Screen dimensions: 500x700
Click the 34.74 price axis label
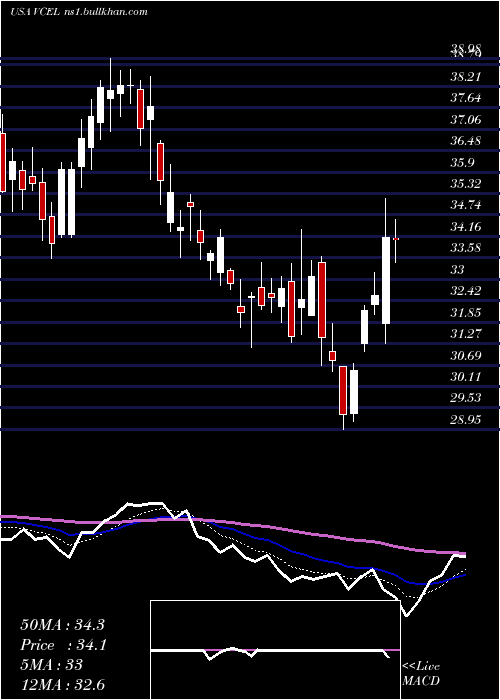(466, 205)
